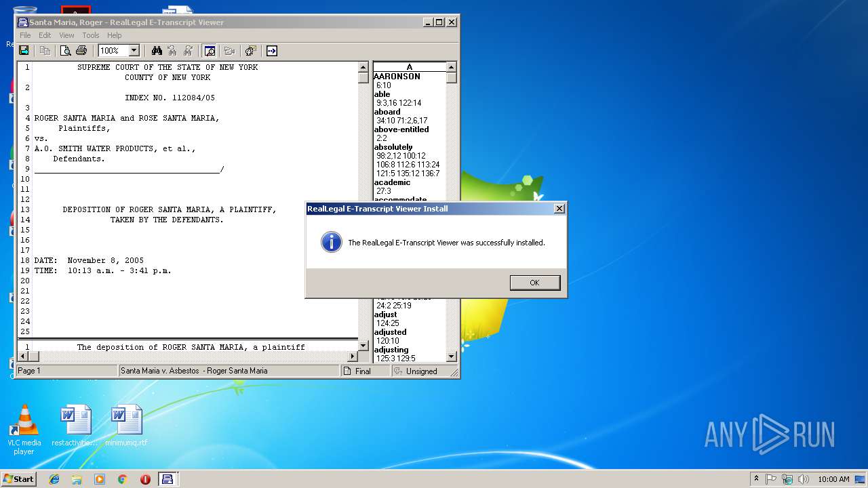The width and height of the screenshot is (868, 488).
Task: Click the word index scroll up arrow
Action: [x=452, y=67]
